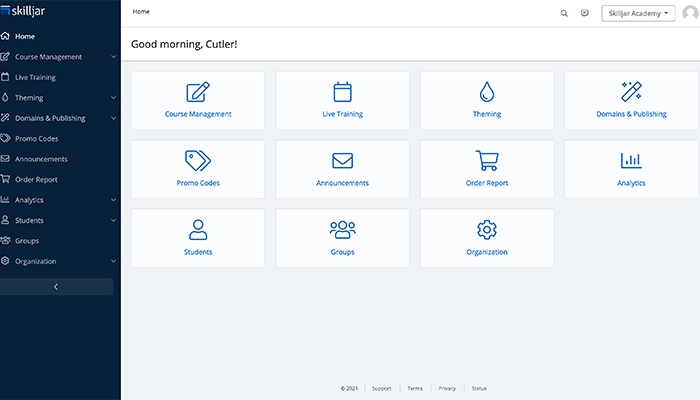700x400 pixels.
Task: Click the Theming droplet icon in sidebar
Action: click(x=5, y=97)
